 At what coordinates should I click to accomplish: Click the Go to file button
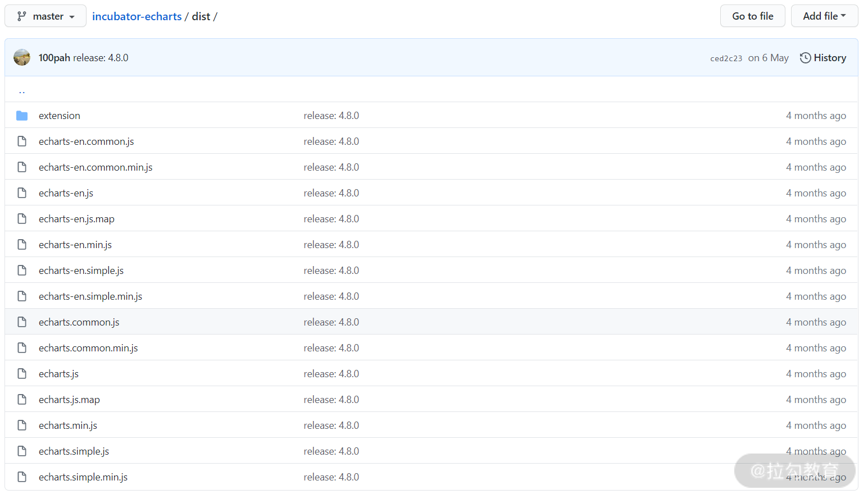[752, 16]
